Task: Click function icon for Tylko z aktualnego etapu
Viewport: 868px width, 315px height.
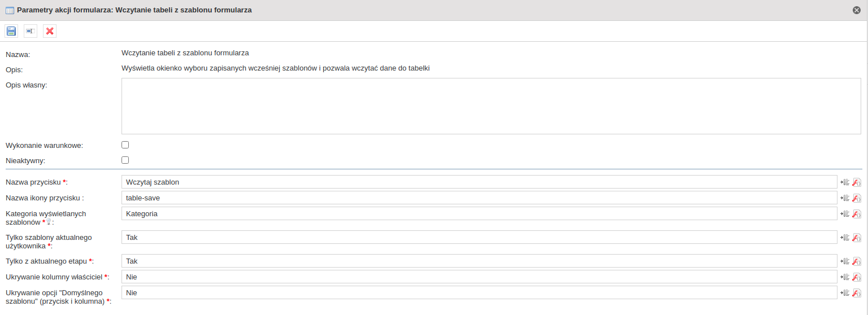Action: (857, 261)
